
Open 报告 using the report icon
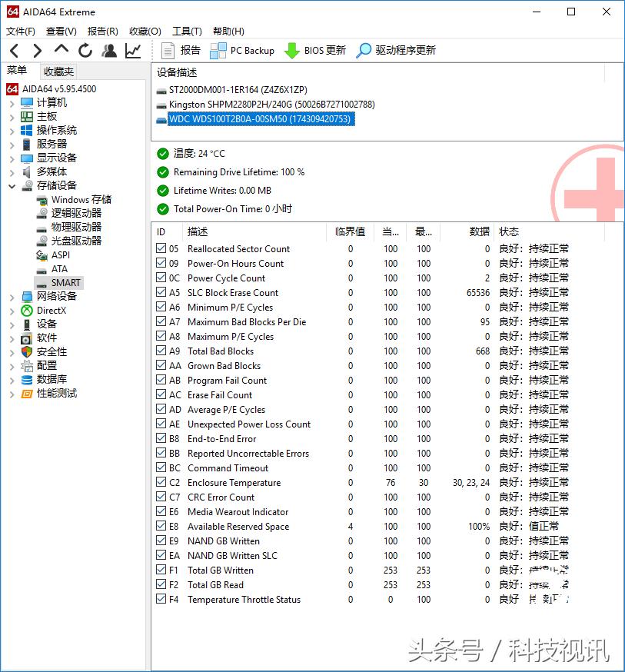coord(168,51)
